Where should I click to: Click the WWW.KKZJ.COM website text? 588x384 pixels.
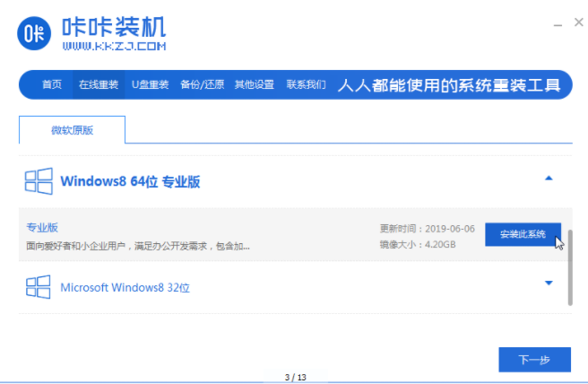pyautogui.click(x=114, y=46)
